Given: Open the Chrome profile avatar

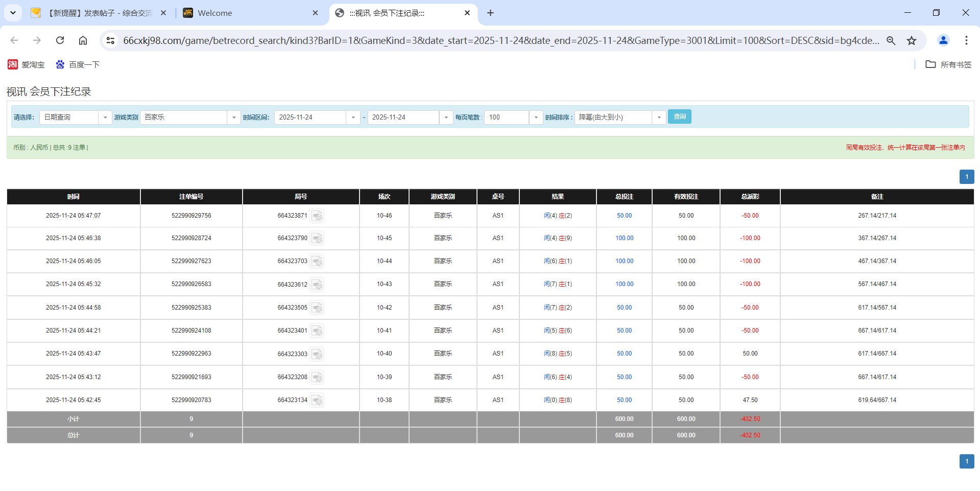Looking at the screenshot, I should pos(943,40).
